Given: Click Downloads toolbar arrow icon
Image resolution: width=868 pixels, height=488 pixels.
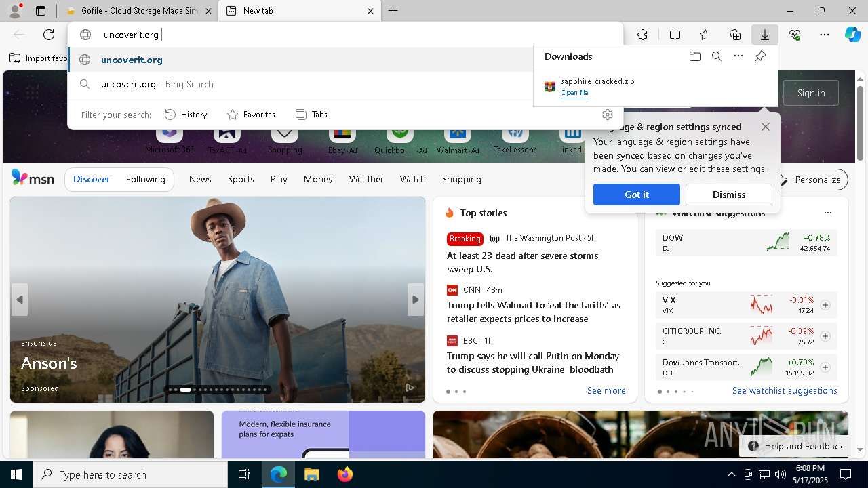Looking at the screenshot, I should click(764, 35).
